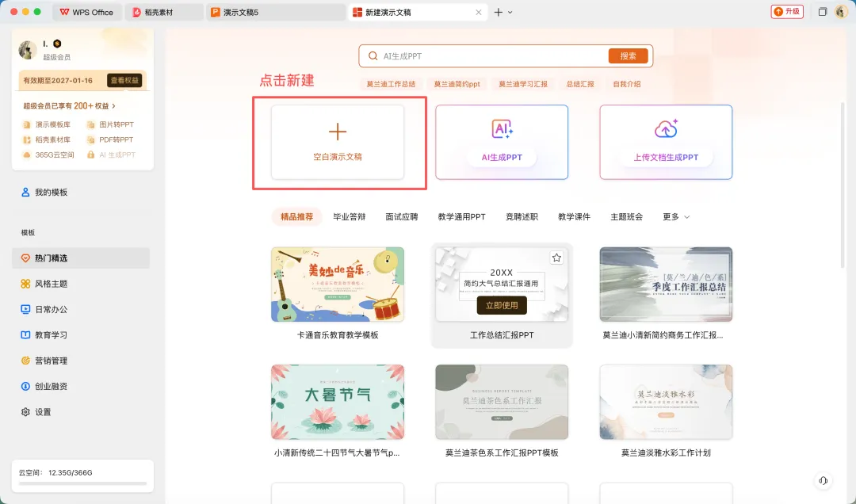Open the 大暑节气 template thumbnail

pyautogui.click(x=338, y=402)
